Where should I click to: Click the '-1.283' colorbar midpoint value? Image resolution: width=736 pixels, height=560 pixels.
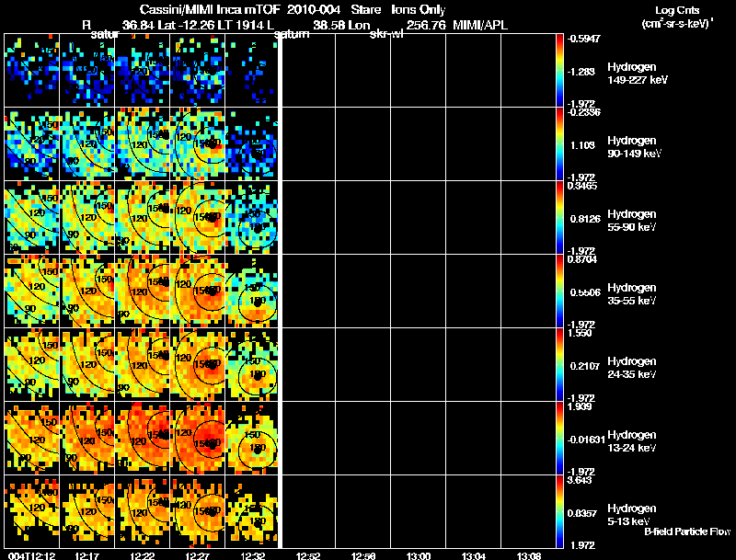coord(581,72)
